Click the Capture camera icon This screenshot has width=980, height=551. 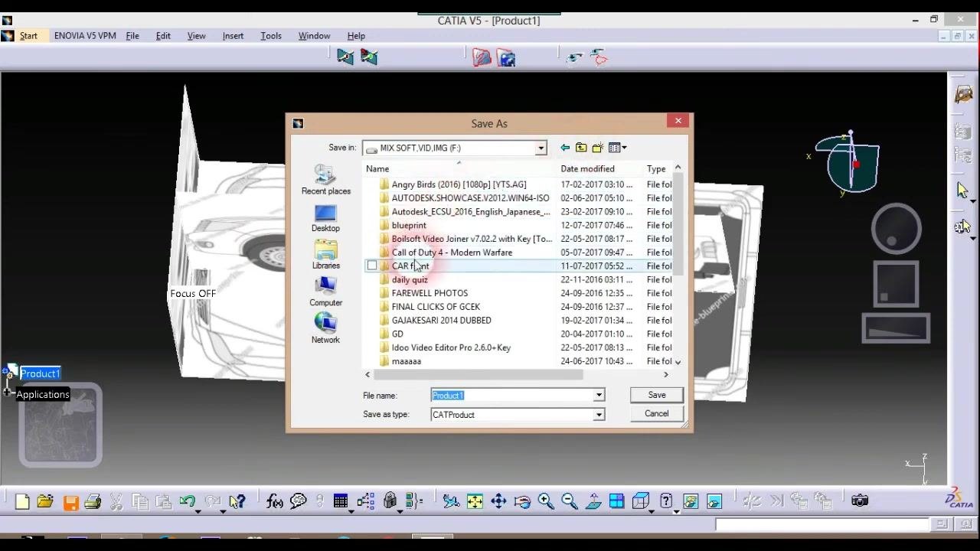coord(860,500)
